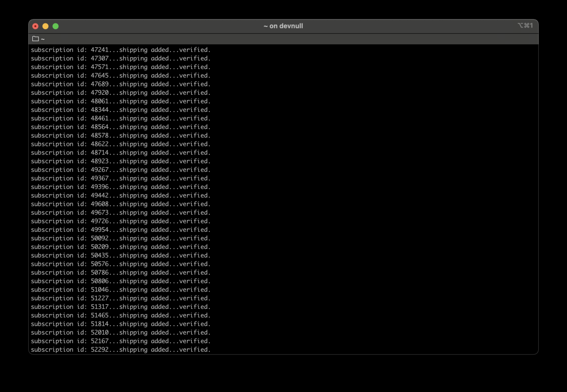Viewport: 567px width, 392px height.
Task: Click the folder icon in the path bar
Action: (x=35, y=39)
